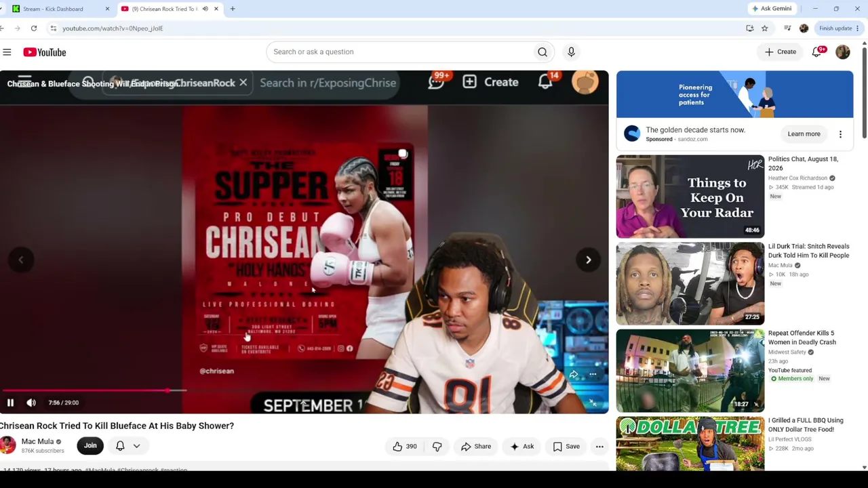Dislike this video
This screenshot has width=868, height=488.
pos(437,447)
